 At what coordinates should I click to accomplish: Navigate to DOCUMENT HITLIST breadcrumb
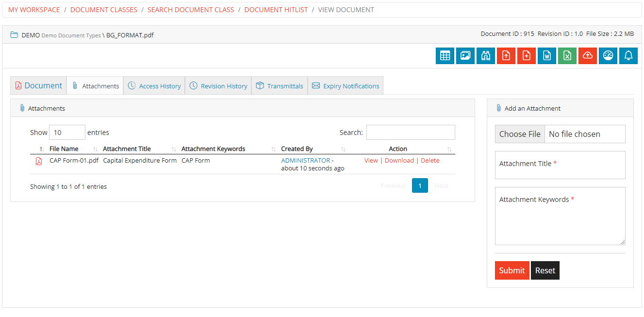pos(276,9)
